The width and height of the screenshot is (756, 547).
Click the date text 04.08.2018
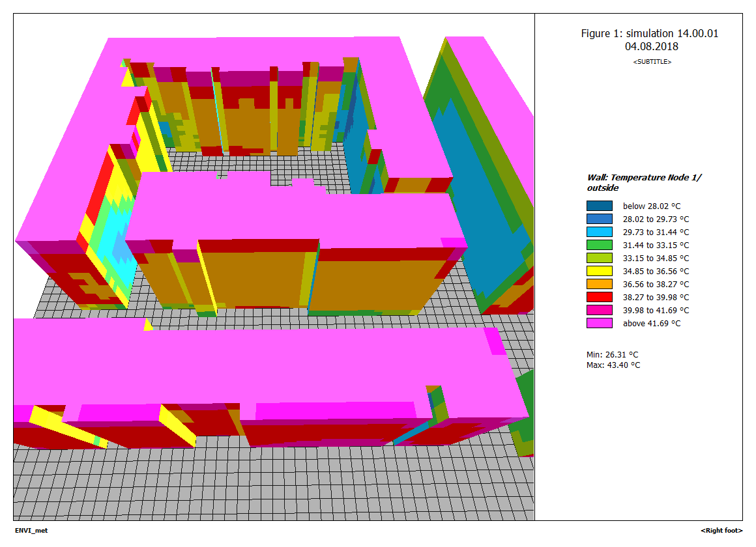[x=651, y=47]
